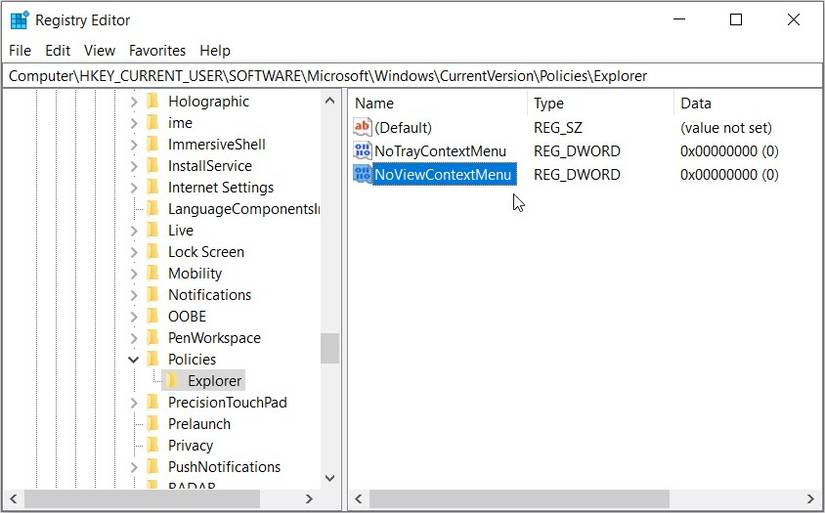The width and height of the screenshot is (825, 513).
Task: Expand the Internet Settings key
Action: [x=134, y=188]
